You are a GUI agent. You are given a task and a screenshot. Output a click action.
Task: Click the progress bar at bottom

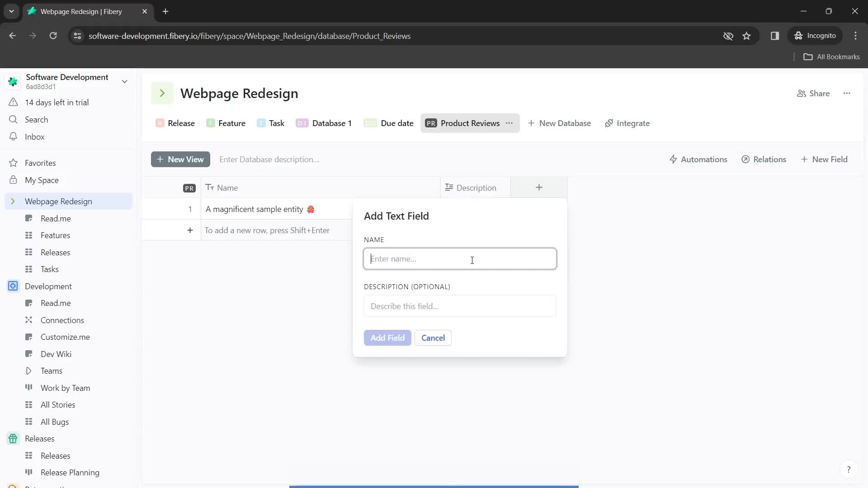click(434, 486)
